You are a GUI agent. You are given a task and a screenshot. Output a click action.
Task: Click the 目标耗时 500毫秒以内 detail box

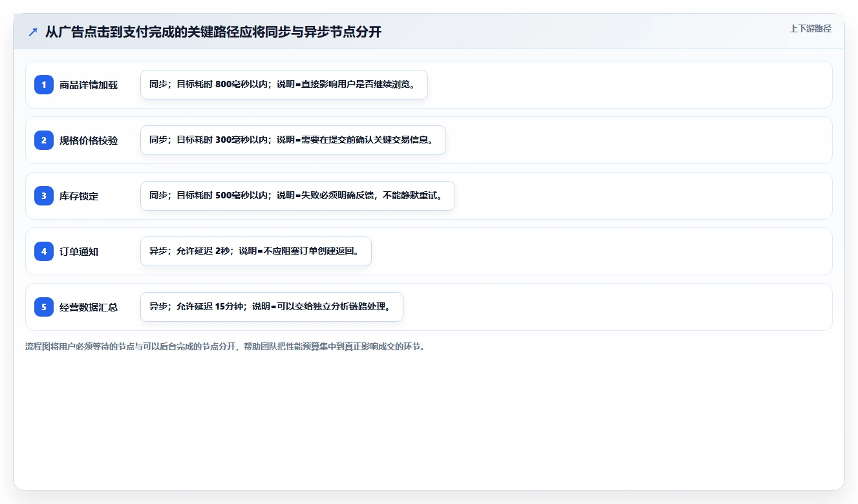297,196
